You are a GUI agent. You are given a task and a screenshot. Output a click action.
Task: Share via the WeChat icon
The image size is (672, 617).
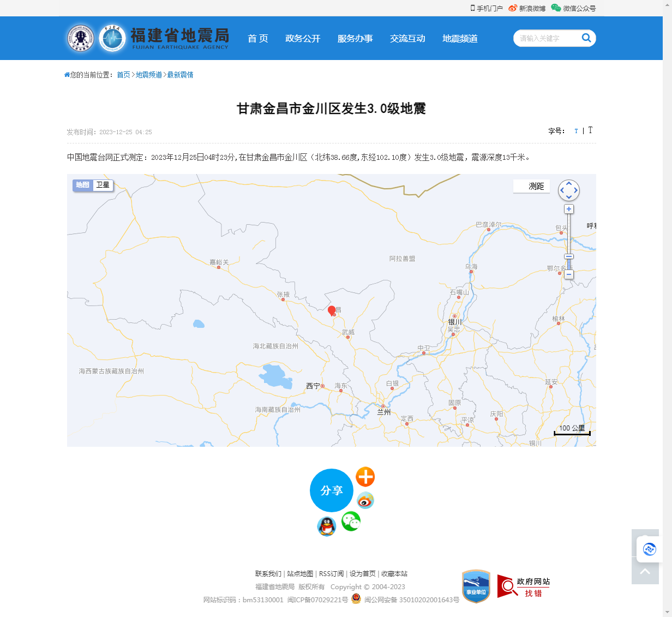[x=351, y=522]
